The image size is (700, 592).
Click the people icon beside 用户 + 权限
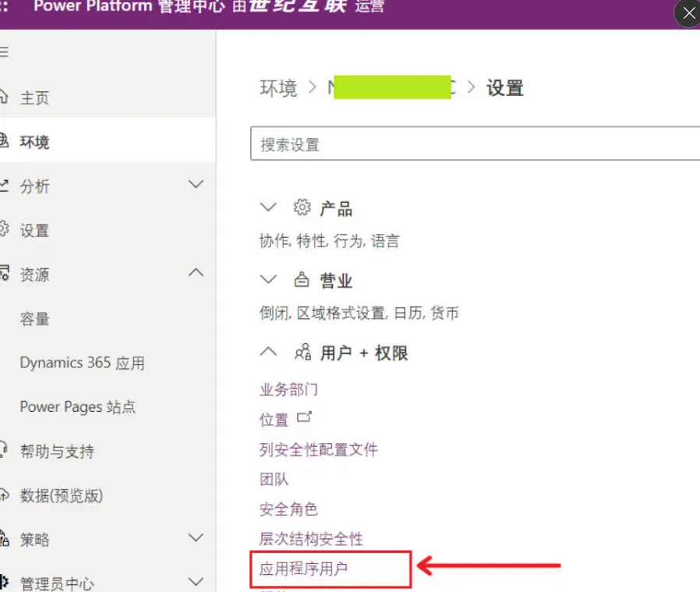tap(303, 352)
